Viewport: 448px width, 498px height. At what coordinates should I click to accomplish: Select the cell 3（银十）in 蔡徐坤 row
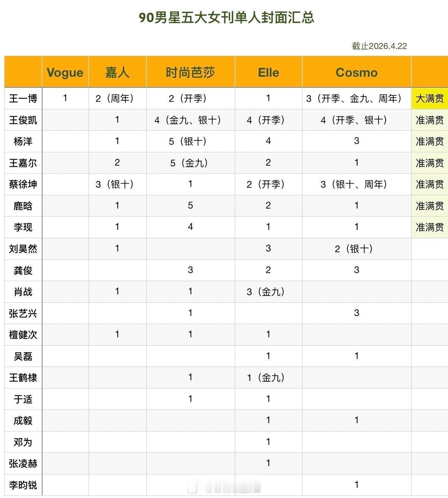[x=117, y=185]
